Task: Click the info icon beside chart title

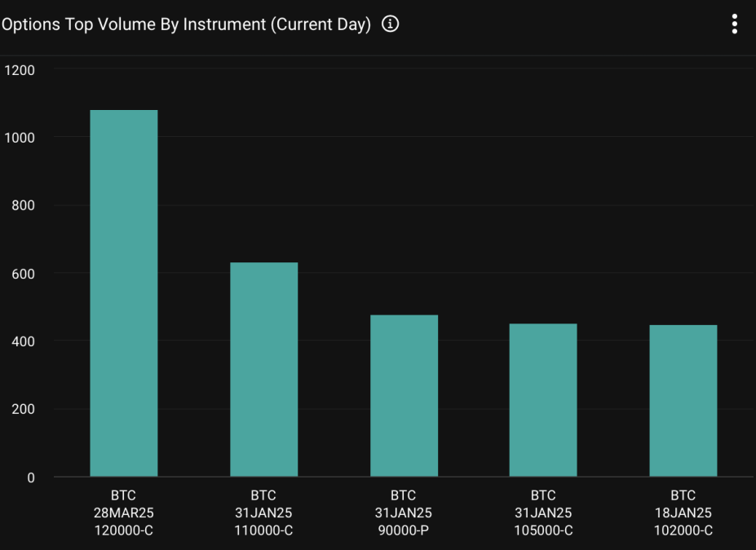Action: pos(390,24)
